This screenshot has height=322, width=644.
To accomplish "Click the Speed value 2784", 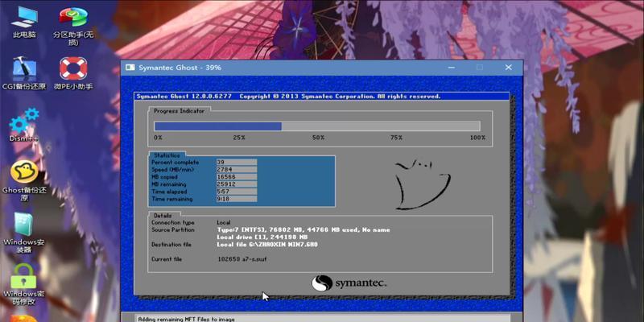I will coord(237,170).
